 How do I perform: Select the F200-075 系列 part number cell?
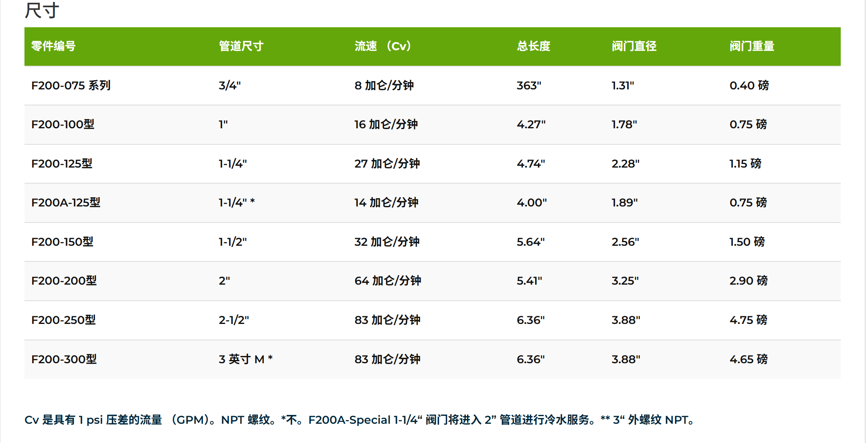(x=71, y=85)
